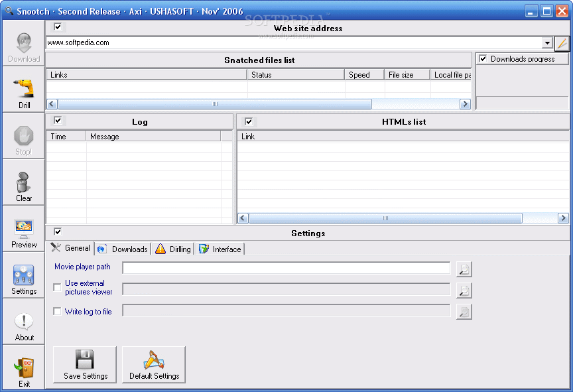The height and width of the screenshot is (392, 573).
Task: Switch to the Downloads settings tab
Action: coord(123,249)
